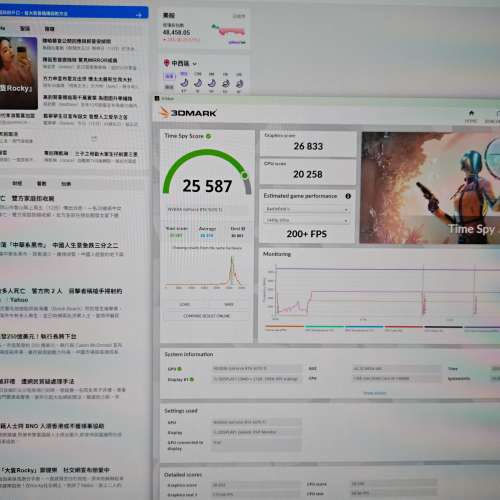The height and width of the screenshot is (500, 500).
Task: Click the green status dot beside Display #1
Action: (192, 379)
